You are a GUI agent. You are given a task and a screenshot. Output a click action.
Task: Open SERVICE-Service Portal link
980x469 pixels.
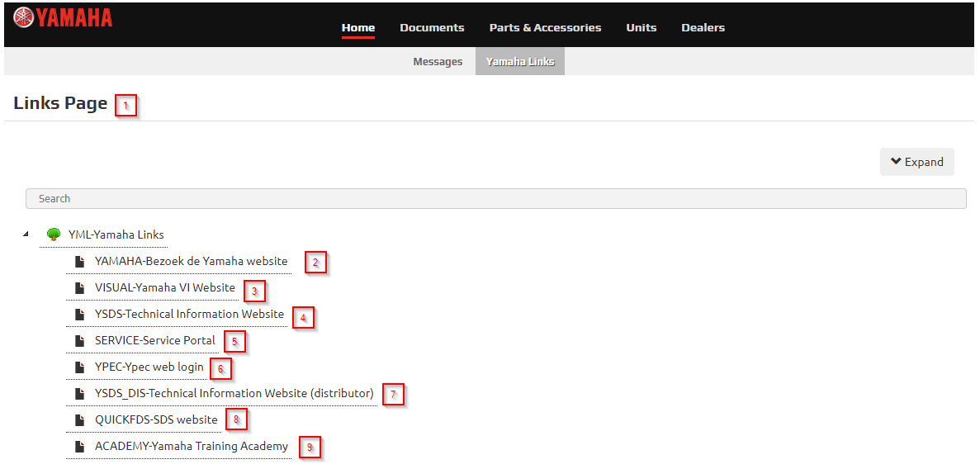pos(155,341)
